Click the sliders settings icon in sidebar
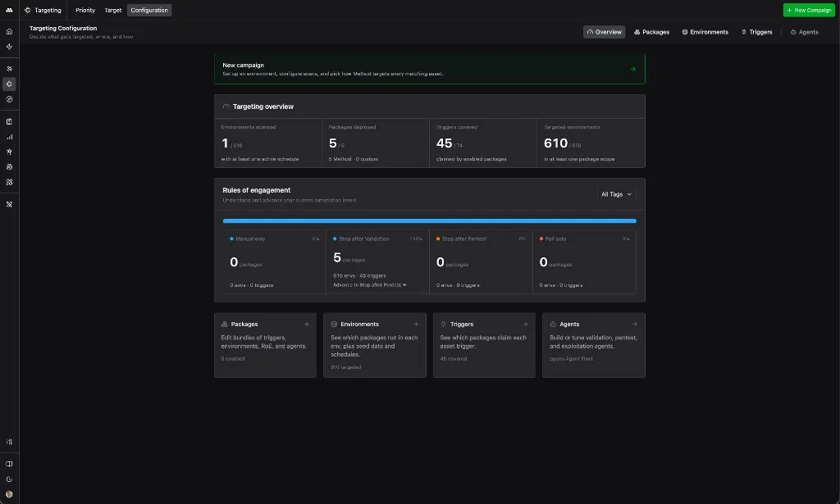This screenshot has height=504, width=840. (9, 442)
